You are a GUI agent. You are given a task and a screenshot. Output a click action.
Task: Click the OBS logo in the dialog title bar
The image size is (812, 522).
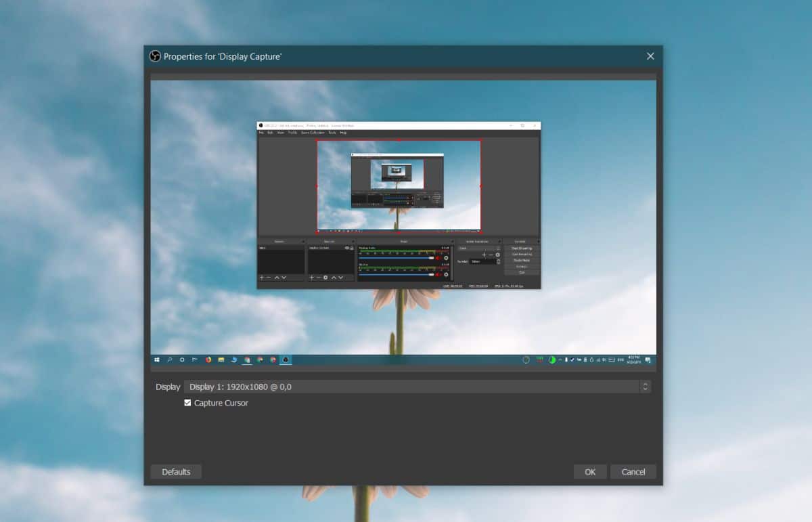pos(154,56)
